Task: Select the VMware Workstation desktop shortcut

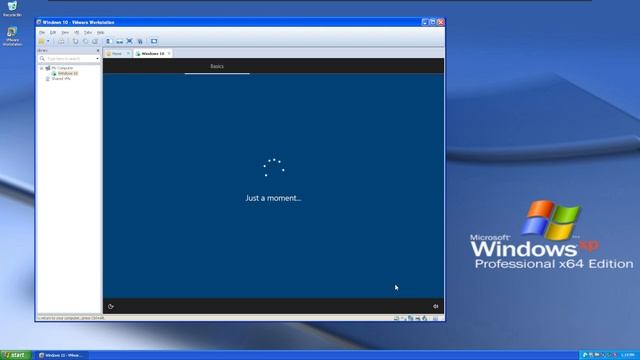Action: tap(12, 36)
